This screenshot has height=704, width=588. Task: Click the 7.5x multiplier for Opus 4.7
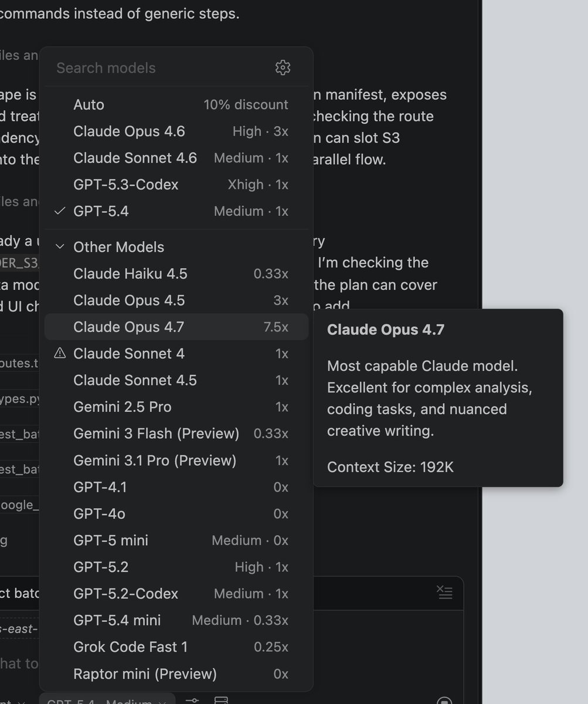click(276, 327)
